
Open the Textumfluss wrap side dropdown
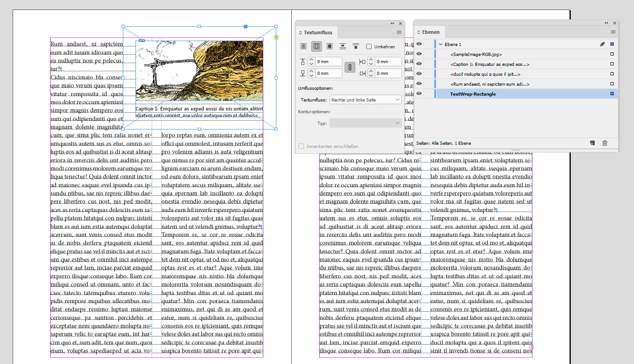pos(366,100)
